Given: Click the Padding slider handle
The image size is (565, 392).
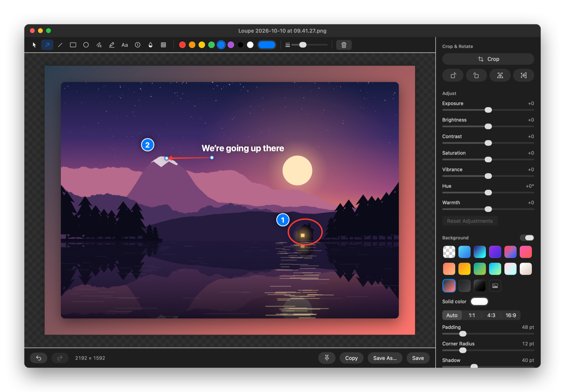Looking at the screenshot, I should point(463,334).
